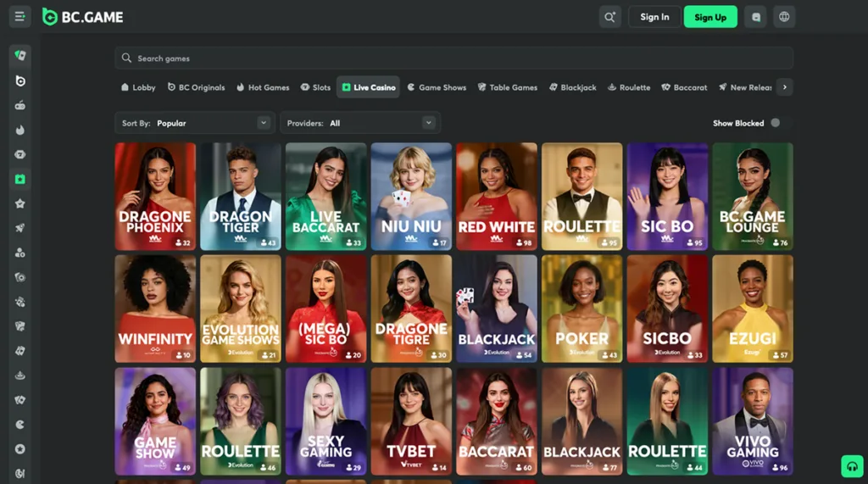
Task: Select the sidebar gamepad icon
Action: click(x=20, y=105)
